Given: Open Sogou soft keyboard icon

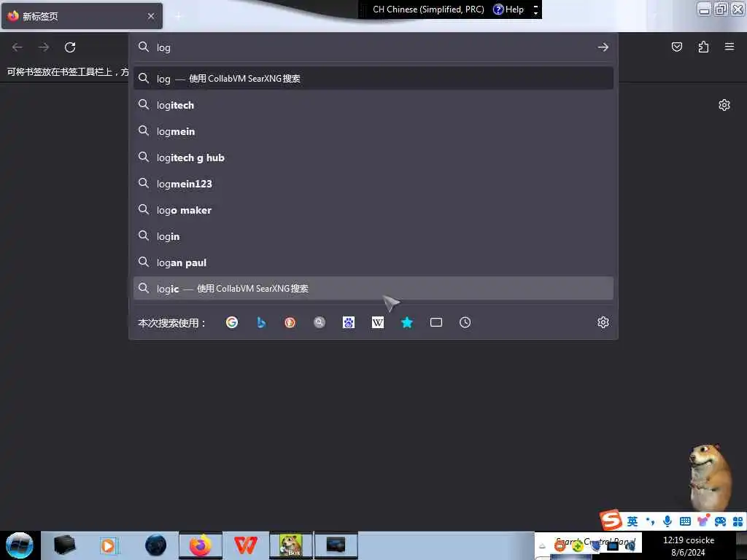Looking at the screenshot, I should [685, 521].
